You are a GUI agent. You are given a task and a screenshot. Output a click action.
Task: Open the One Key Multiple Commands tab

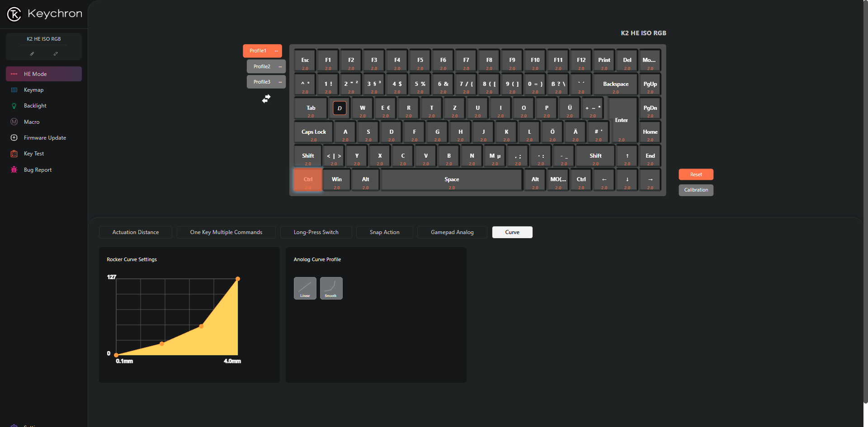[x=226, y=232]
